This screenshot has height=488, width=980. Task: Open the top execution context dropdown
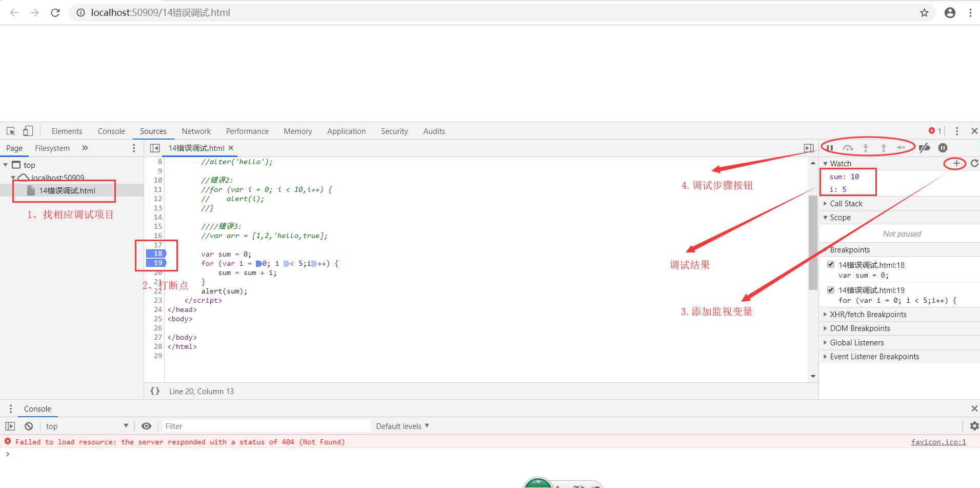tap(87, 426)
